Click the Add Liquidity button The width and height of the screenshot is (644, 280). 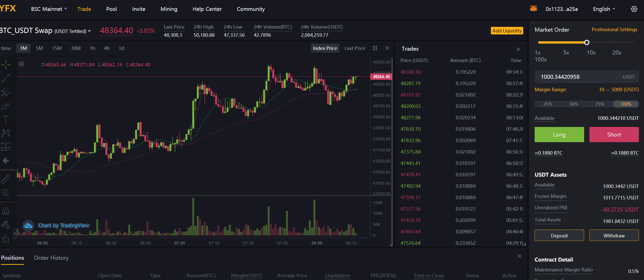pyautogui.click(x=507, y=31)
